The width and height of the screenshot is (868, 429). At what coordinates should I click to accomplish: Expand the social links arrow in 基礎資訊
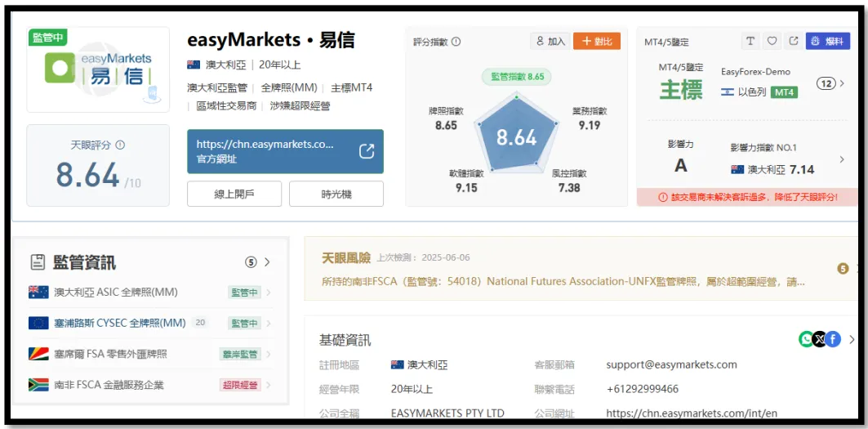pyautogui.click(x=851, y=338)
